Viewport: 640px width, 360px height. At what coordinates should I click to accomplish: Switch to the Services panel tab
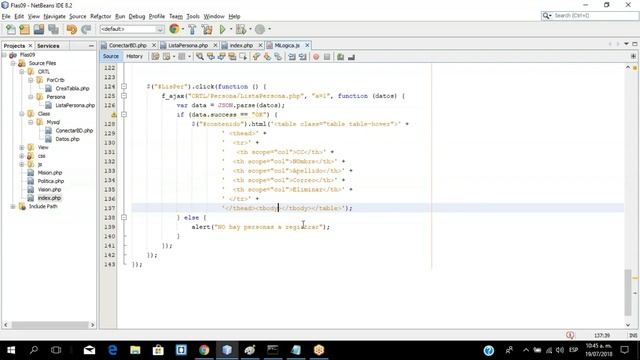(x=48, y=46)
